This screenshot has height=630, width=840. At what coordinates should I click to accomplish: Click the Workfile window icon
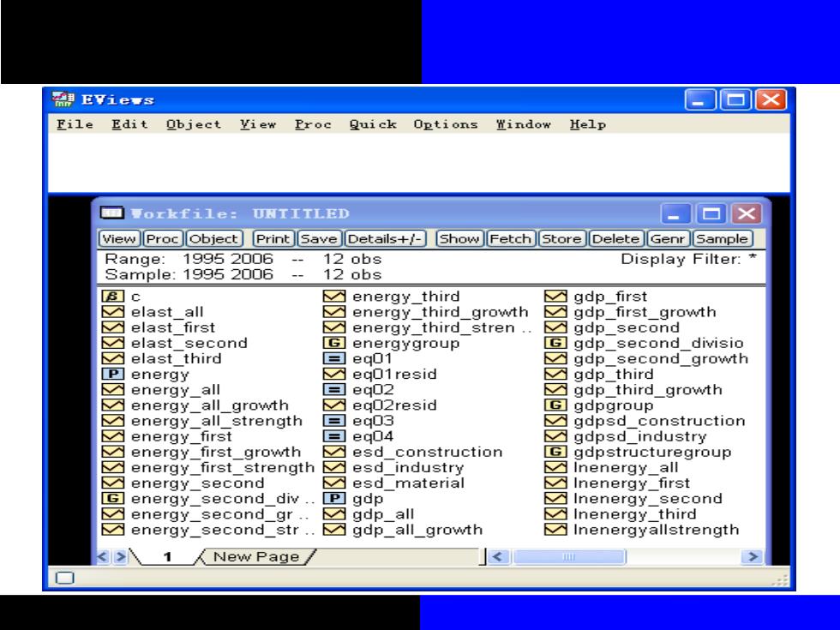(x=112, y=213)
